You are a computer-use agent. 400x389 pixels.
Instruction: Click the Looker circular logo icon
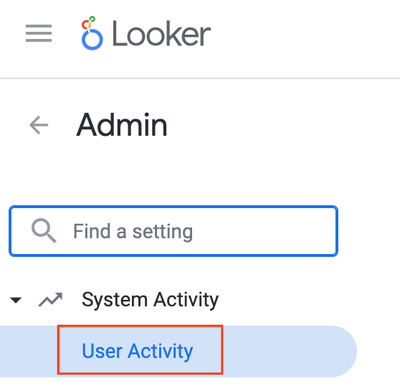coord(92,33)
